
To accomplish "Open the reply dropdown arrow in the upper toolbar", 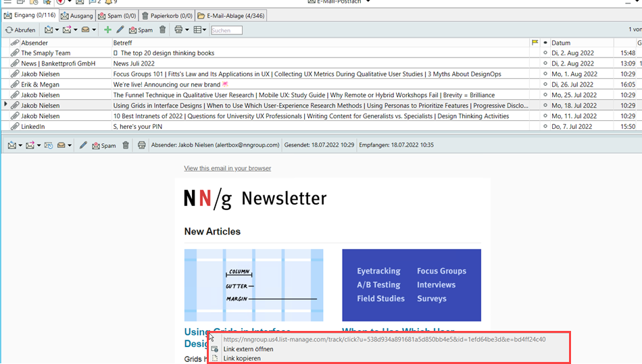I will pyautogui.click(x=57, y=30).
